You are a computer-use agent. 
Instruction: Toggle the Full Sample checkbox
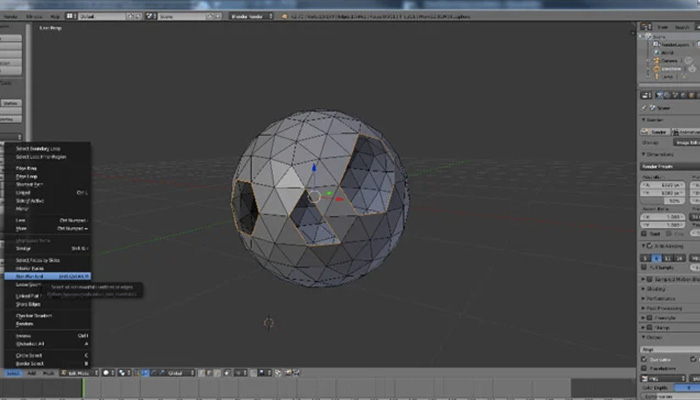click(x=644, y=267)
